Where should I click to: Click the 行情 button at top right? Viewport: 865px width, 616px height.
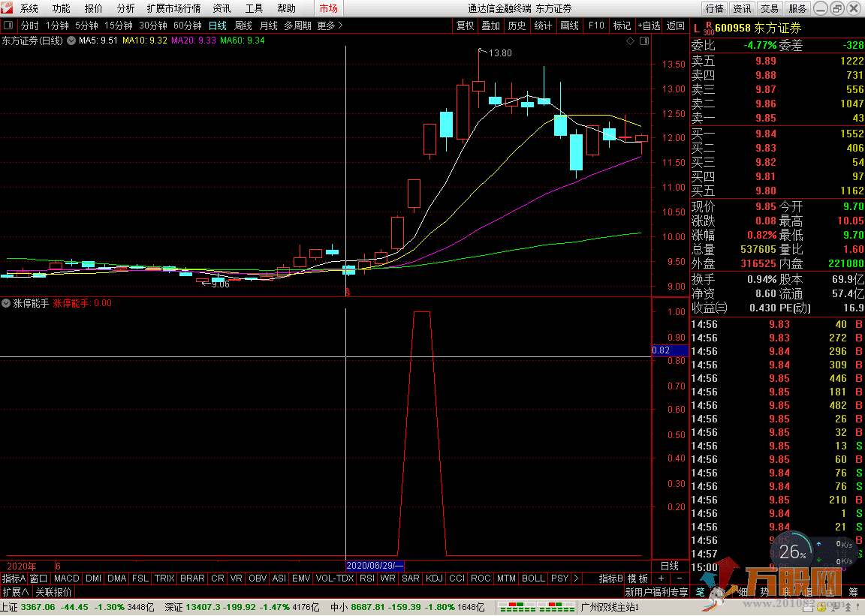pyautogui.click(x=714, y=8)
